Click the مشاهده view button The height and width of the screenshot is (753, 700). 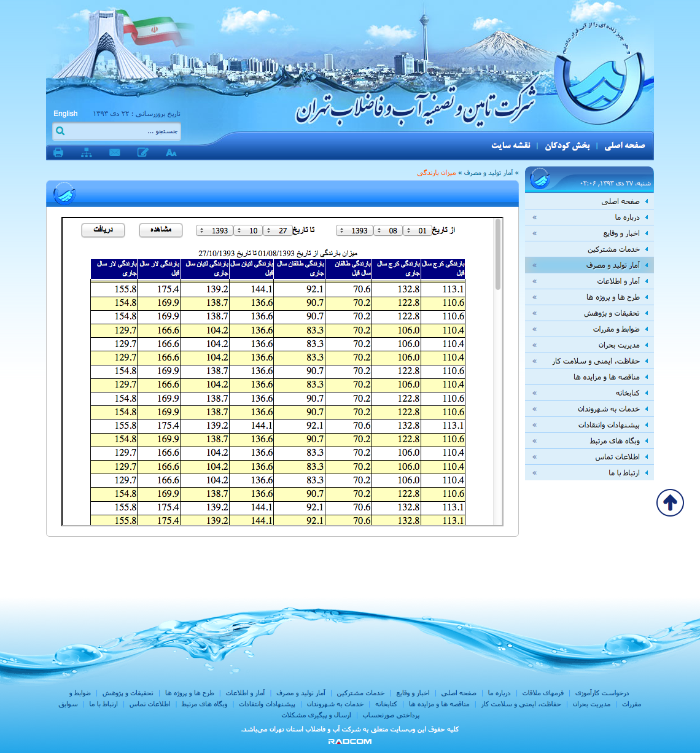(161, 230)
